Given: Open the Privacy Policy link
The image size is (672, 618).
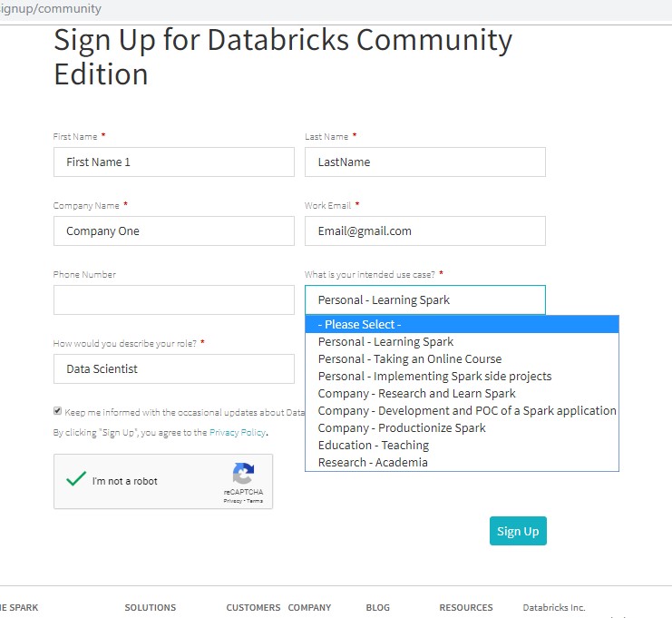Looking at the screenshot, I should 238,433.
